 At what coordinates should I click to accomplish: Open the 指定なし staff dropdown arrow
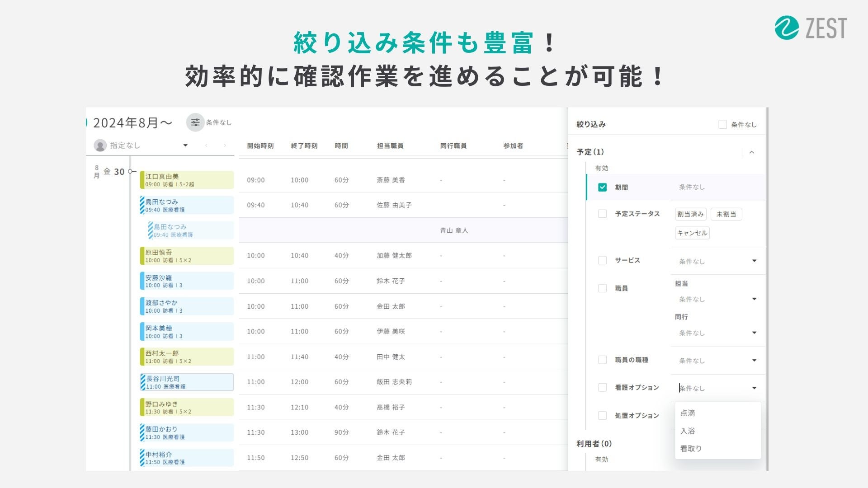click(185, 145)
